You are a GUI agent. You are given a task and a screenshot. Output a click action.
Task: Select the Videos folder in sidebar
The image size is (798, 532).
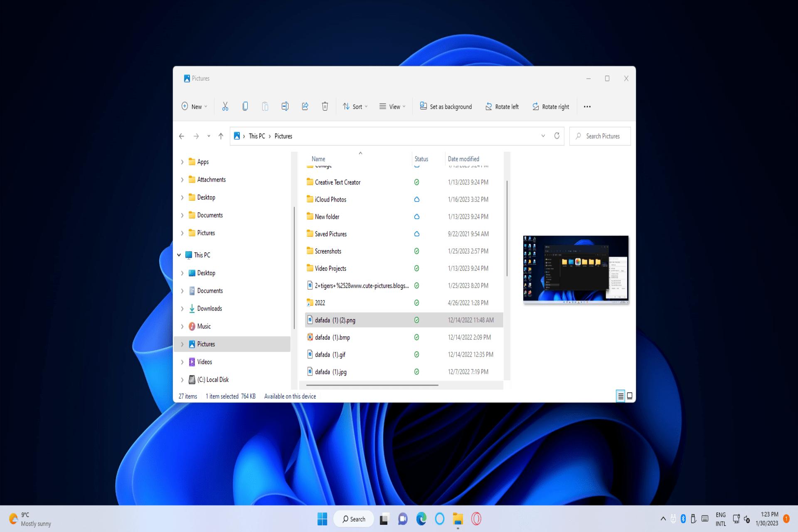[204, 362]
